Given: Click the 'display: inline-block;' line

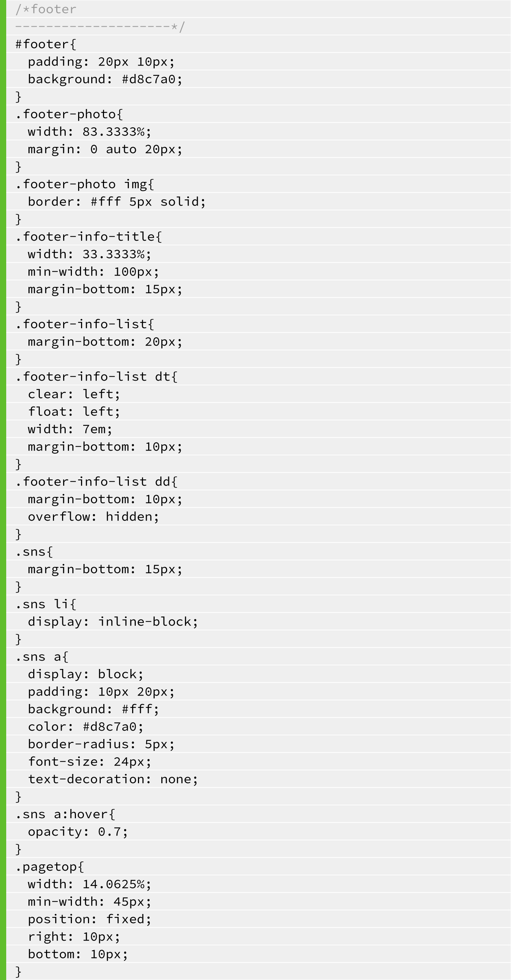Looking at the screenshot, I should point(113,622).
